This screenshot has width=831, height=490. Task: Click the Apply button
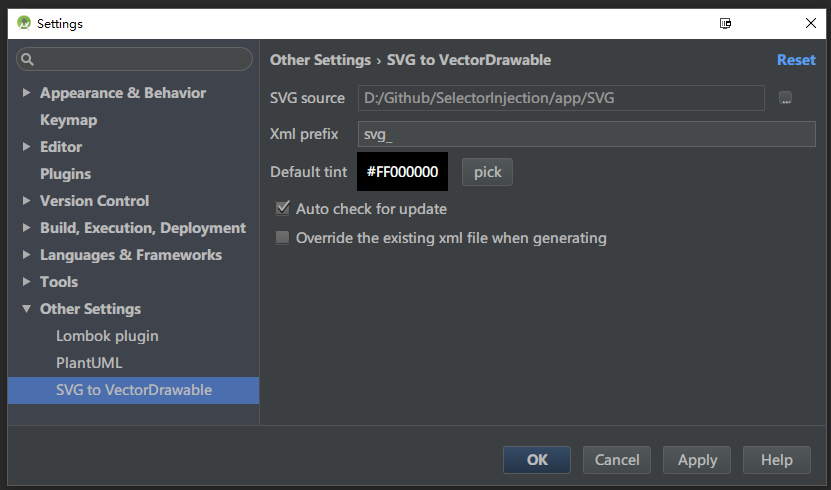click(697, 460)
